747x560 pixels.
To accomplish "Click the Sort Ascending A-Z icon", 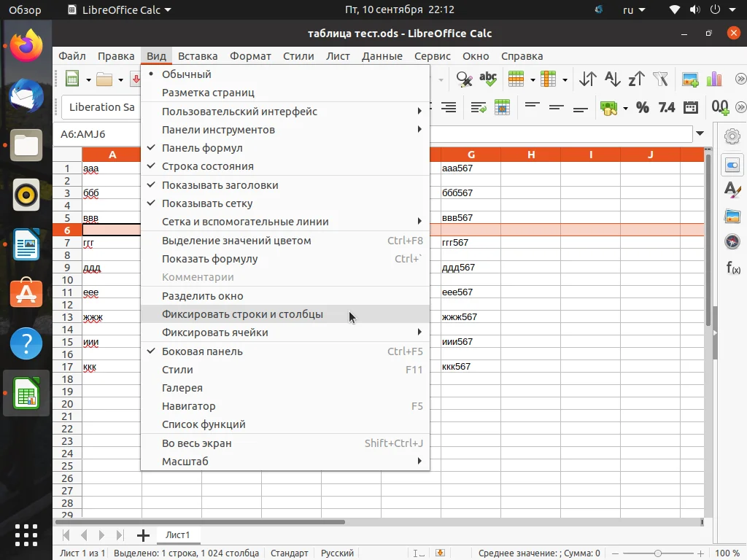I will [612, 79].
